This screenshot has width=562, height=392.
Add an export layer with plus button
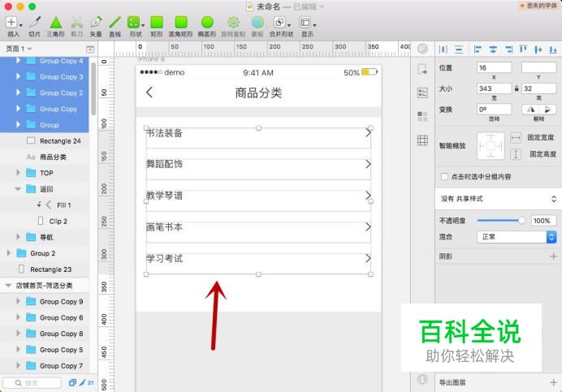pos(553,382)
